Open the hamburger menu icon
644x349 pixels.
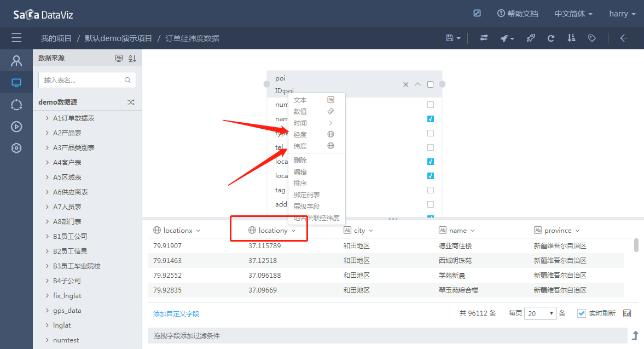point(16,38)
